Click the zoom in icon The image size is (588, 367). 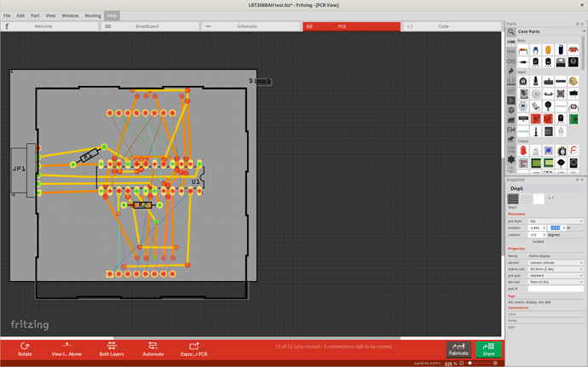coord(495,363)
